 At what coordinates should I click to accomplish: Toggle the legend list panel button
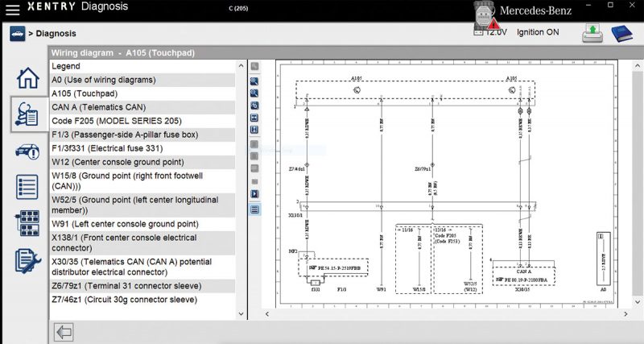point(254,209)
